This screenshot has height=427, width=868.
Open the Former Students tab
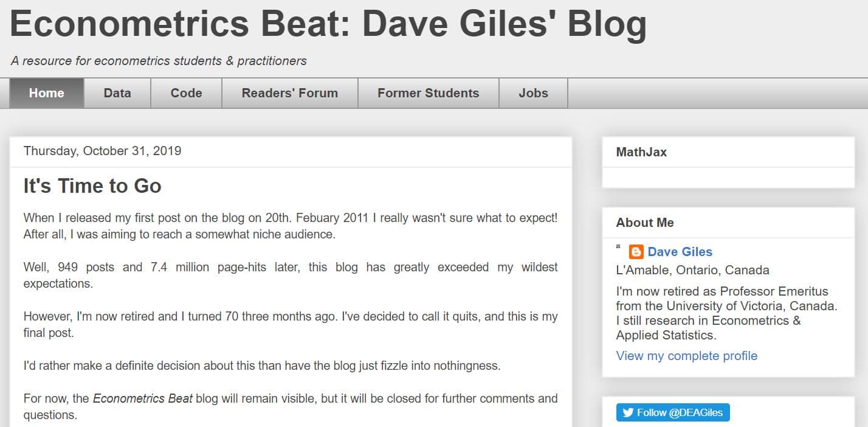[428, 93]
